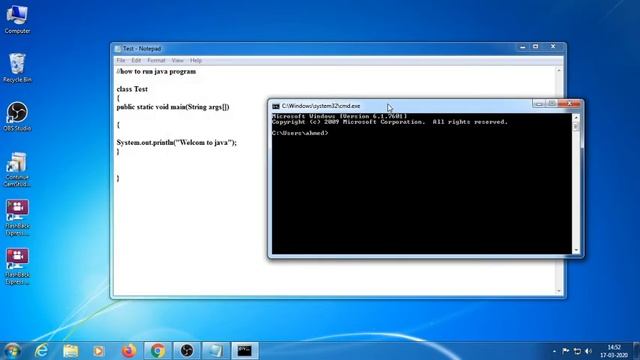Click the C:\Users\ahmed> prompt line
Screen dimensions: 640x360
click(x=300, y=133)
